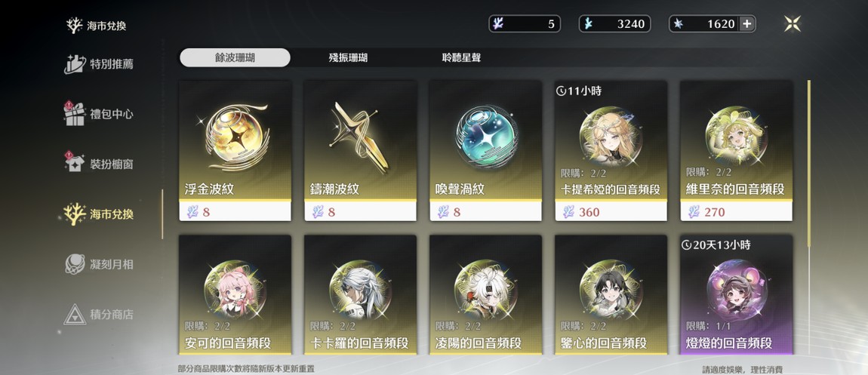Image resolution: width=868 pixels, height=375 pixels.
Task: Switch to the 殘振珊瑚 tab
Action: click(348, 57)
